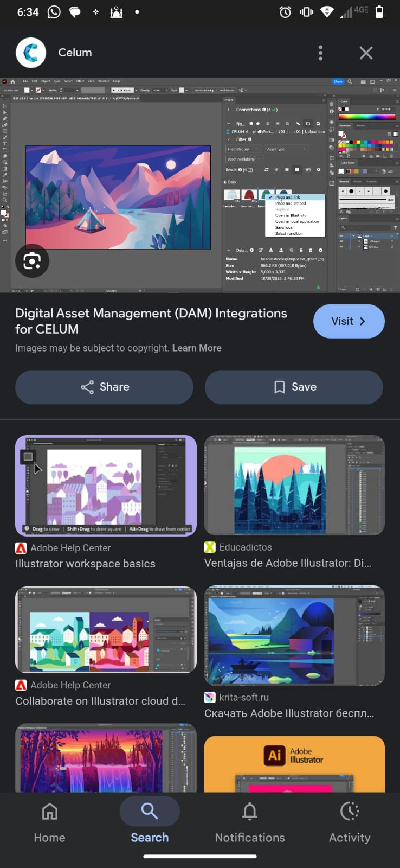400x868 pixels.
Task: Open the purple waterfall illustration thumbnail
Action: click(106, 758)
